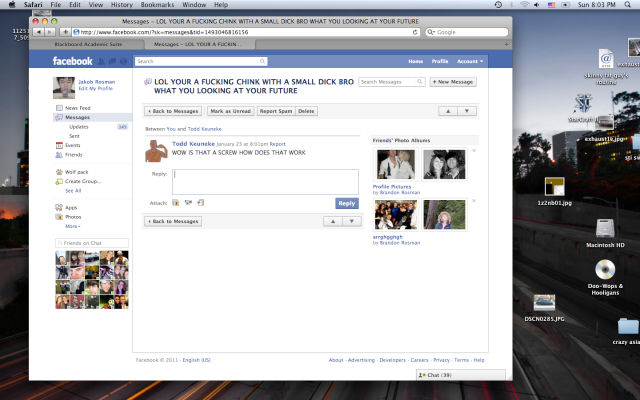640x400 pixels.
Task: Click the magnifier icon in Facebook search box
Action: click(x=262, y=61)
